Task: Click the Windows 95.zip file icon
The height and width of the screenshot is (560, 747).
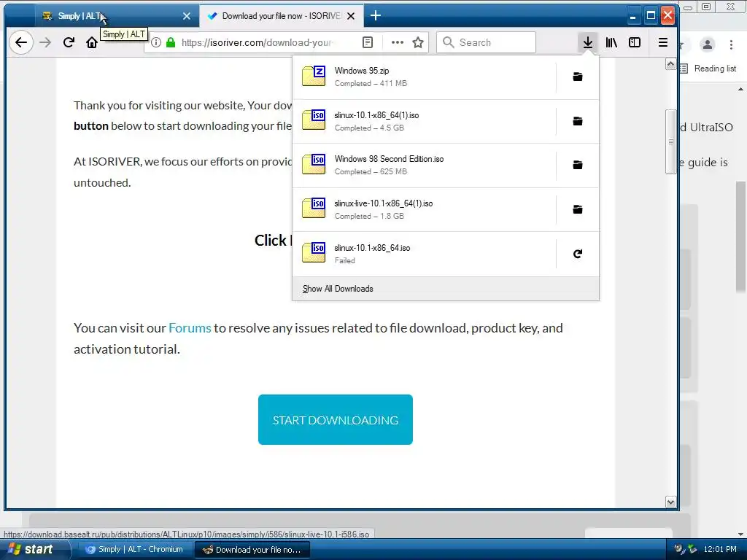Action: [314, 76]
